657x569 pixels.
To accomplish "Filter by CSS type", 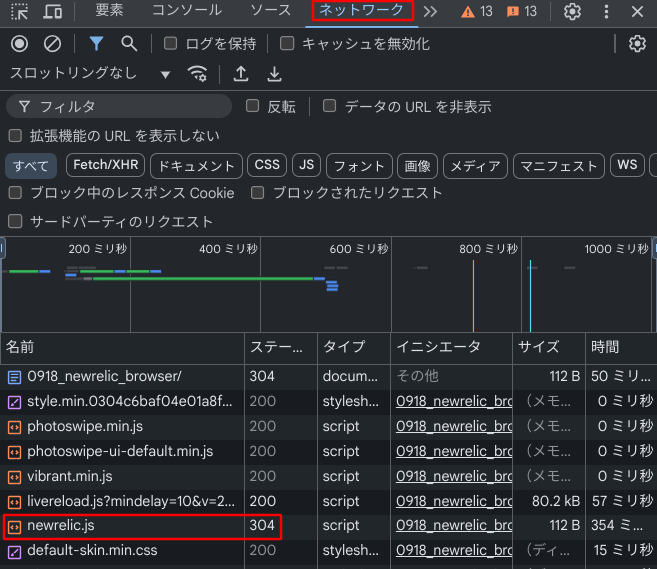I will click(267, 165).
